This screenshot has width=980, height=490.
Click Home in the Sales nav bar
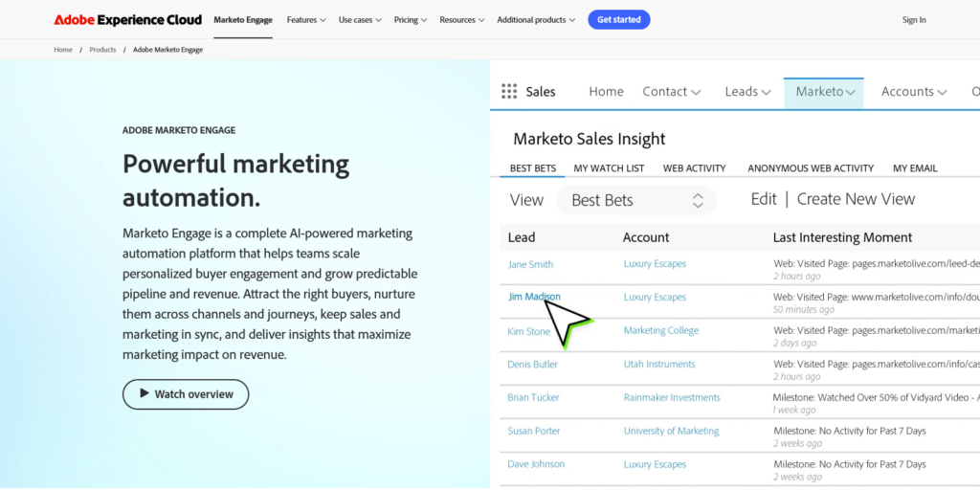click(606, 91)
